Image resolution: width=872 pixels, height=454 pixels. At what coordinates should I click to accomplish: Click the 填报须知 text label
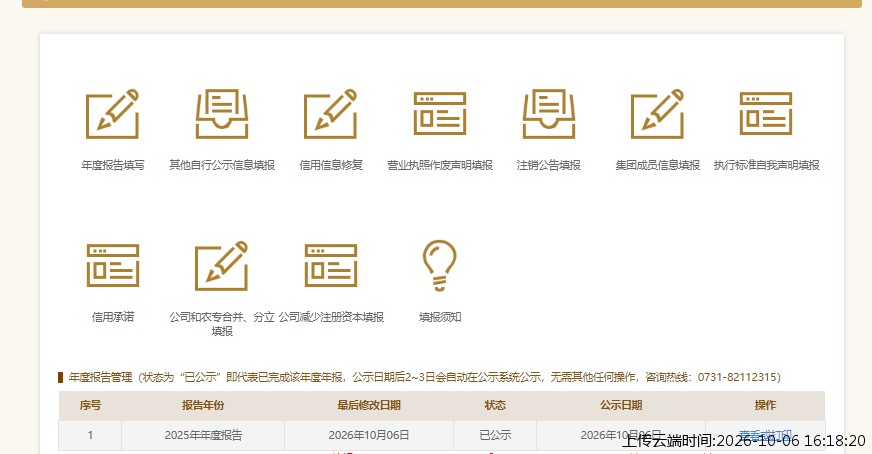tap(440, 317)
